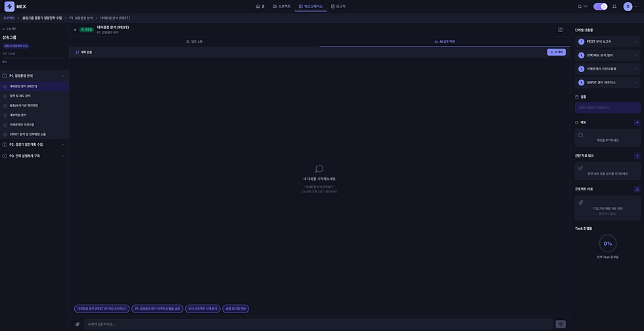Open deliverable 1 PEST 분석 보고서

pyautogui.click(x=607, y=41)
